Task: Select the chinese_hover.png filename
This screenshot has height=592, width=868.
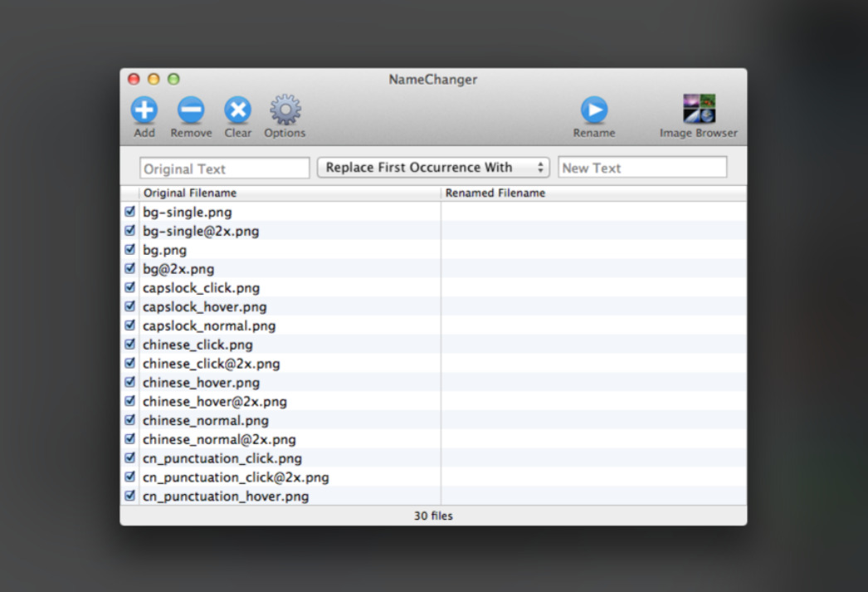Action: tap(201, 383)
